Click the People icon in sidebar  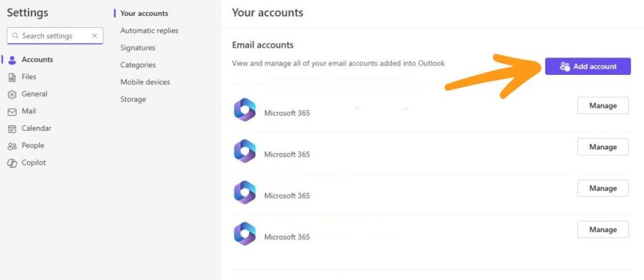click(13, 146)
